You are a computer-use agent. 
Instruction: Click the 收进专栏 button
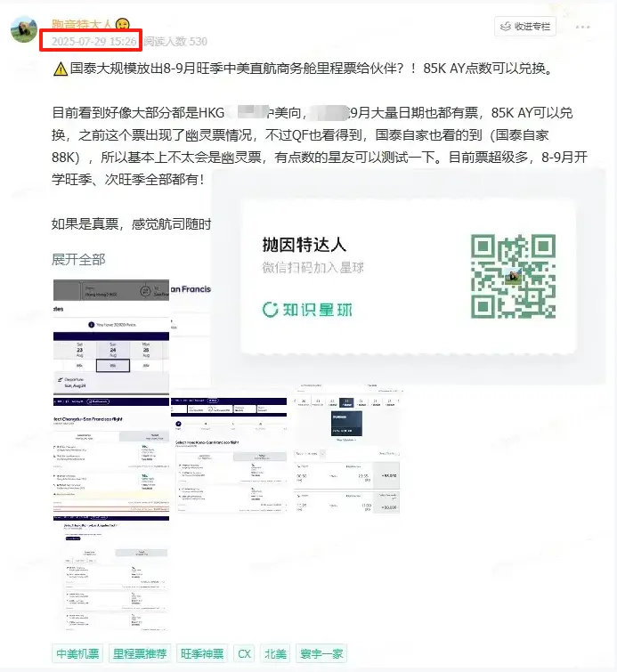[x=525, y=27]
